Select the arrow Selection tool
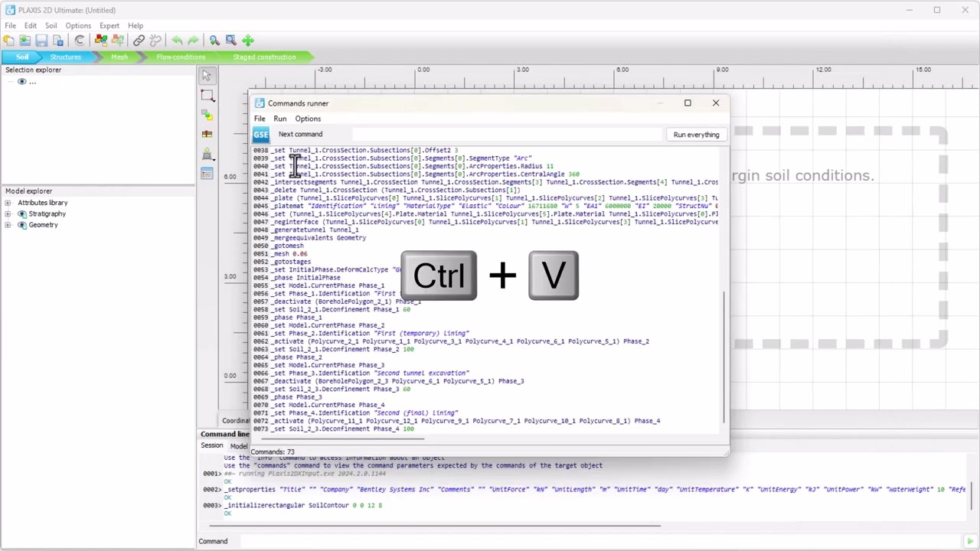This screenshot has width=980, height=551. [x=207, y=75]
